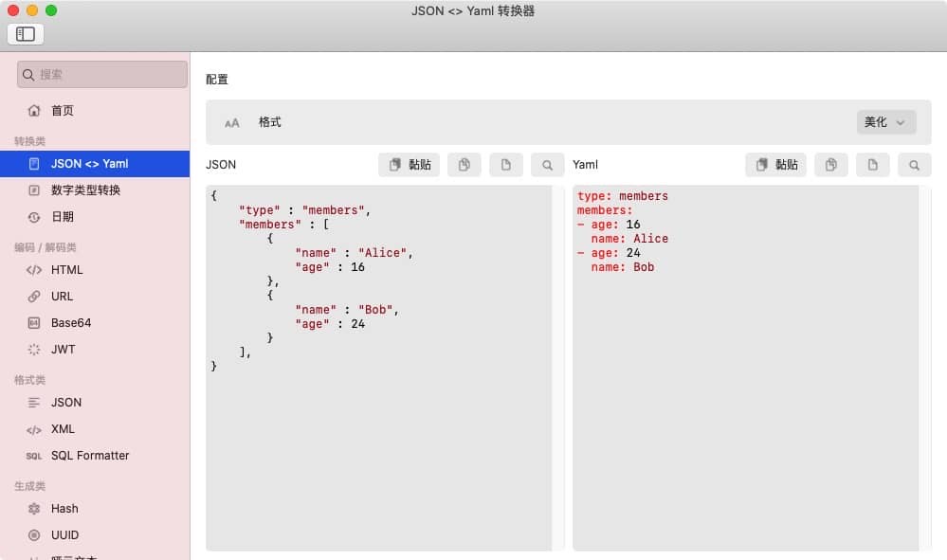This screenshot has height=560, width=947.
Task: Click the gear icon beside Hash
Action: point(34,509)
